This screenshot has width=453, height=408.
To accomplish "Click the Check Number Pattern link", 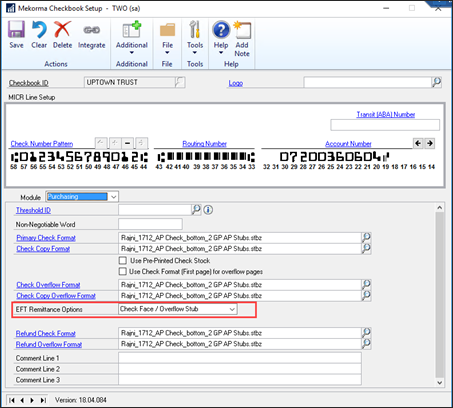I will tap(42, 144).
